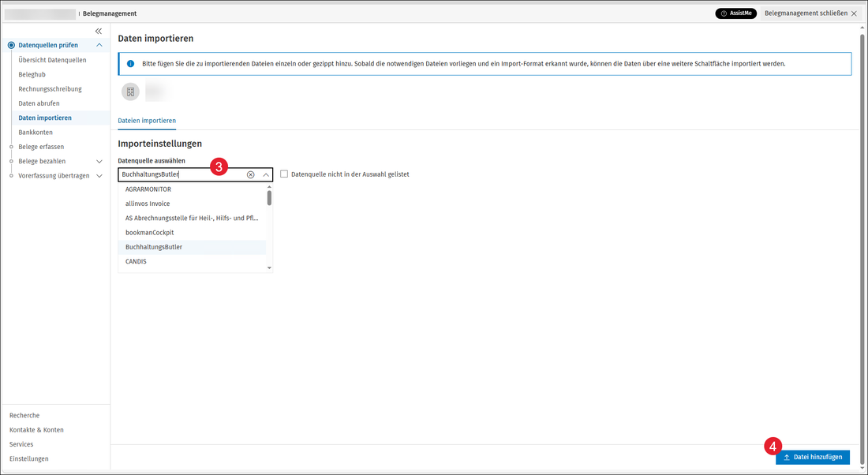Select AGRARMONITOR from the list
Screen dimensions: 868x475
pyautogui.click(x=192, y=189)
